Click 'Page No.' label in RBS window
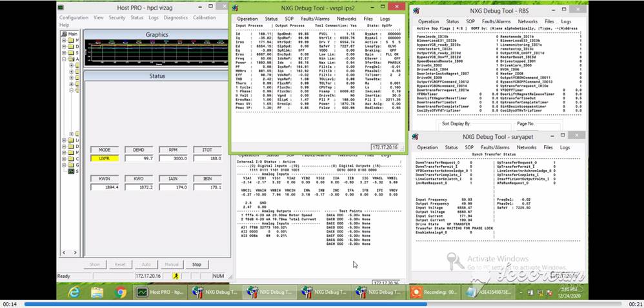This screenshot has height=308, width=644. [526, 123]
